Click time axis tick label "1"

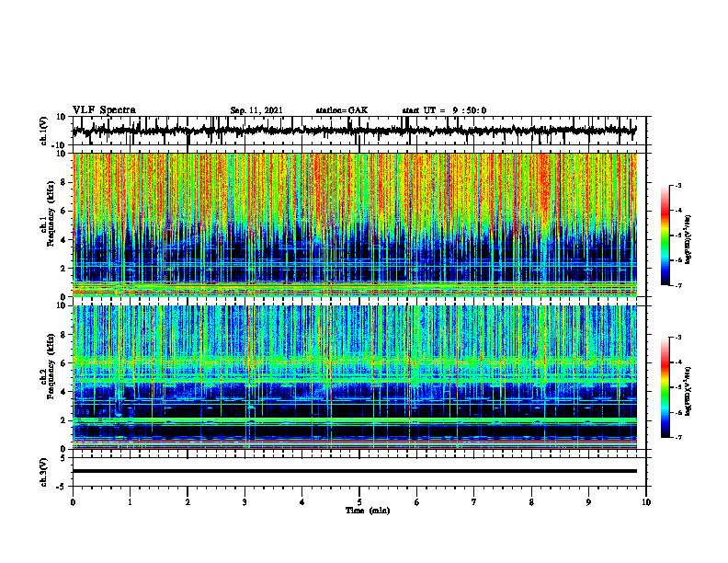click(x=130, y=502)
